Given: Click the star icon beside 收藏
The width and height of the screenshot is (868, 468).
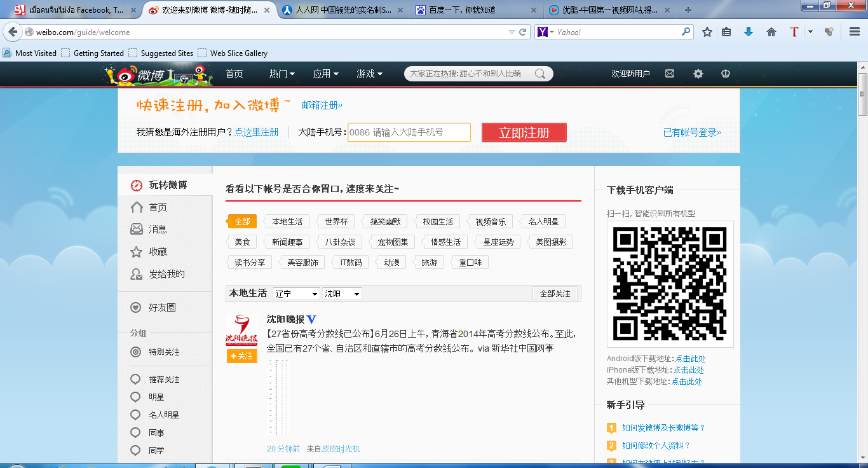Looking at the screenshot, I should 136,252.
